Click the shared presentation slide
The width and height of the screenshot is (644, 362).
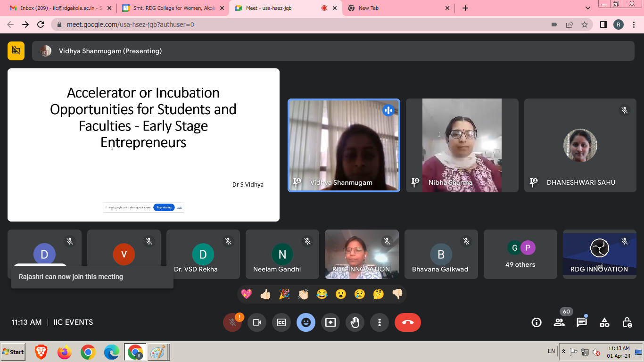143,145
